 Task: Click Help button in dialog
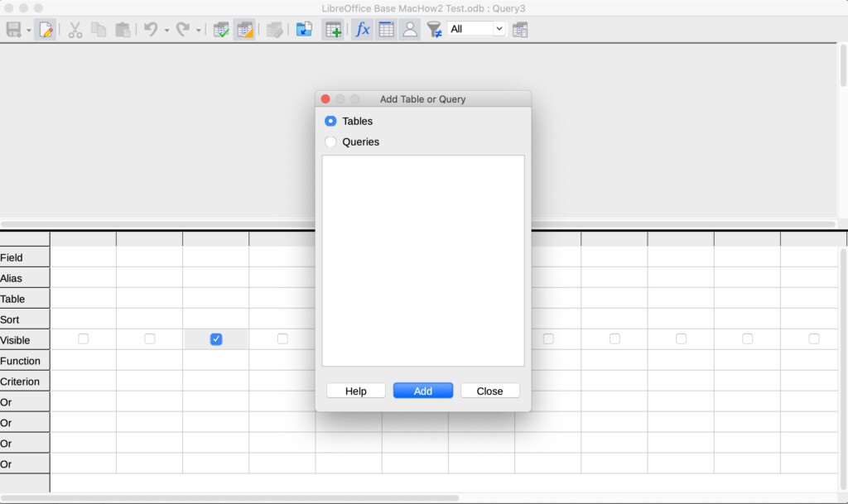pyautogui.click(x=356, y=391)
